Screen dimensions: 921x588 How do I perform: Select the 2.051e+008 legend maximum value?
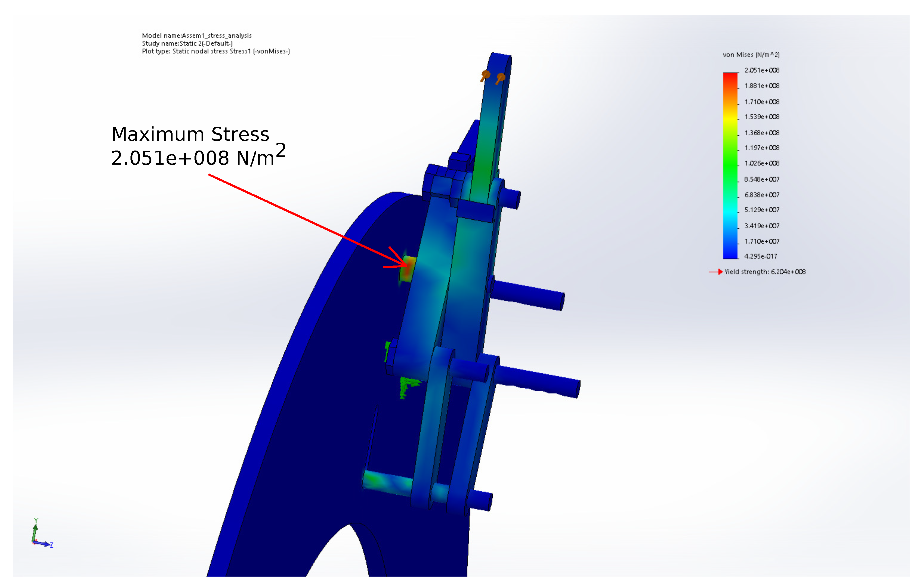761,70
